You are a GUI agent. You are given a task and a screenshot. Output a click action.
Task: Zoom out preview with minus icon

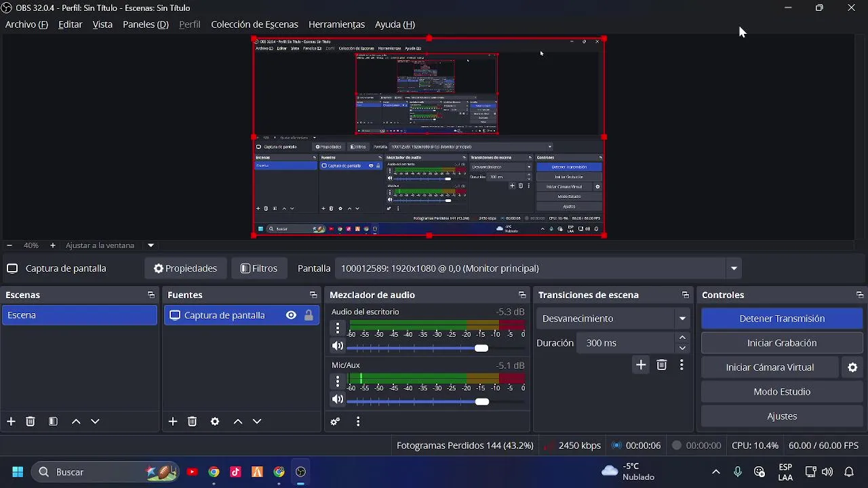[9, 245]
